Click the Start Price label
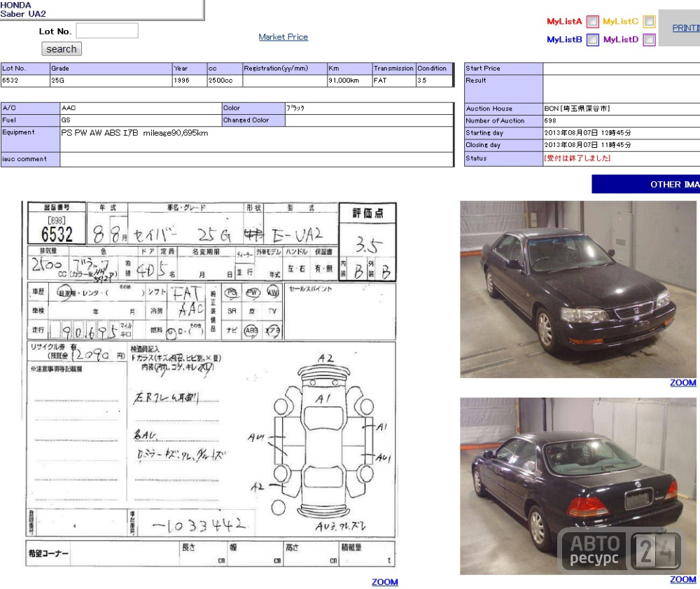This screenshot has height=589, width=700. point(482,69)
